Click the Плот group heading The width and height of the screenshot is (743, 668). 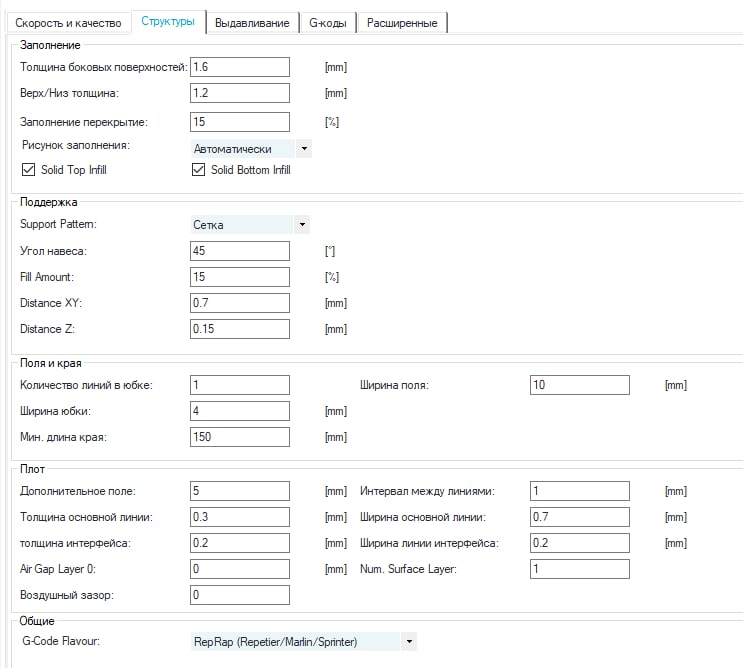coord(32,469)
